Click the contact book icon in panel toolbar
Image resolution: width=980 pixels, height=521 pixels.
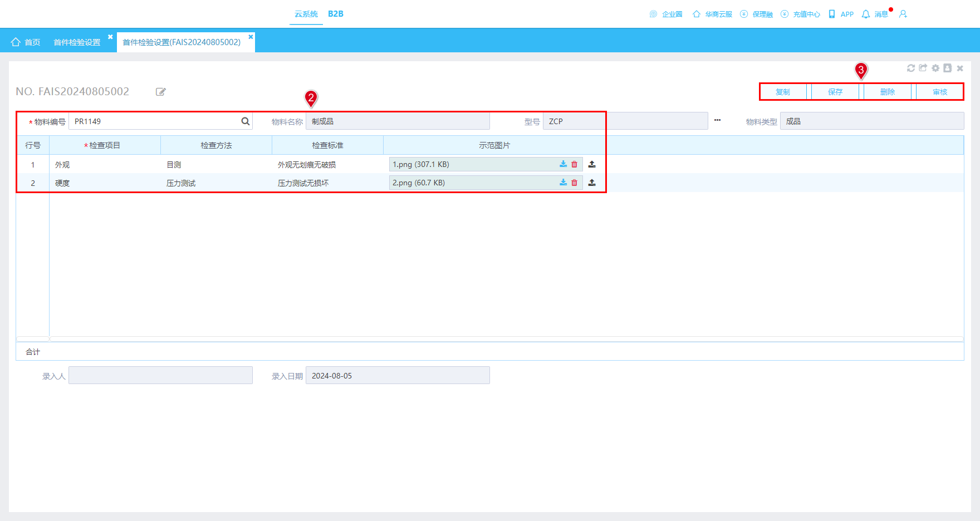point(948,68)
